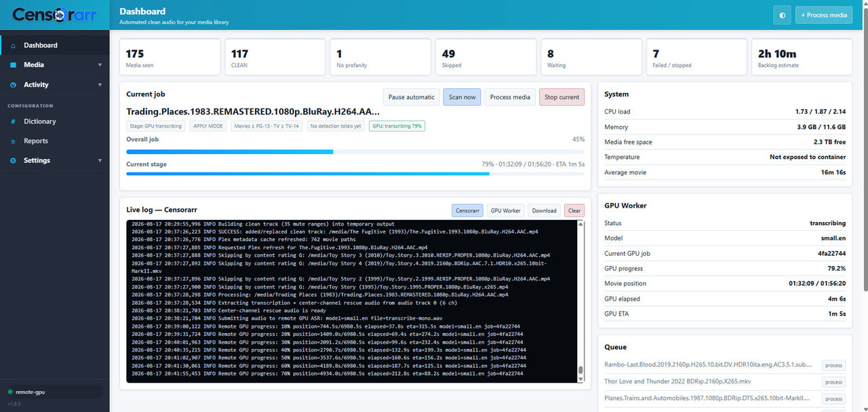Toggle dark mode with the contrast icon
The image size is (868, 412).
click(x=782, y=15)
